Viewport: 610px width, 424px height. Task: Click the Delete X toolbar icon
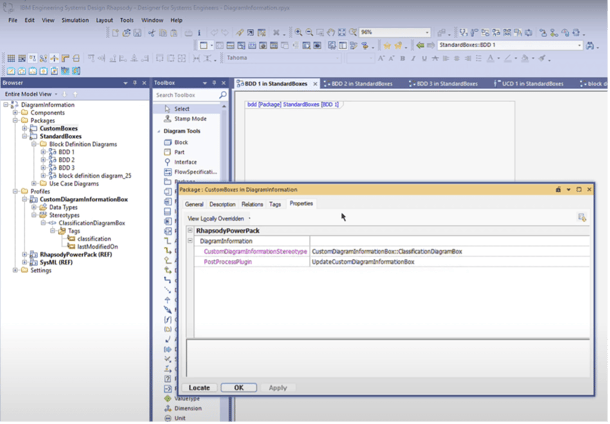click(x=276, y=33)
